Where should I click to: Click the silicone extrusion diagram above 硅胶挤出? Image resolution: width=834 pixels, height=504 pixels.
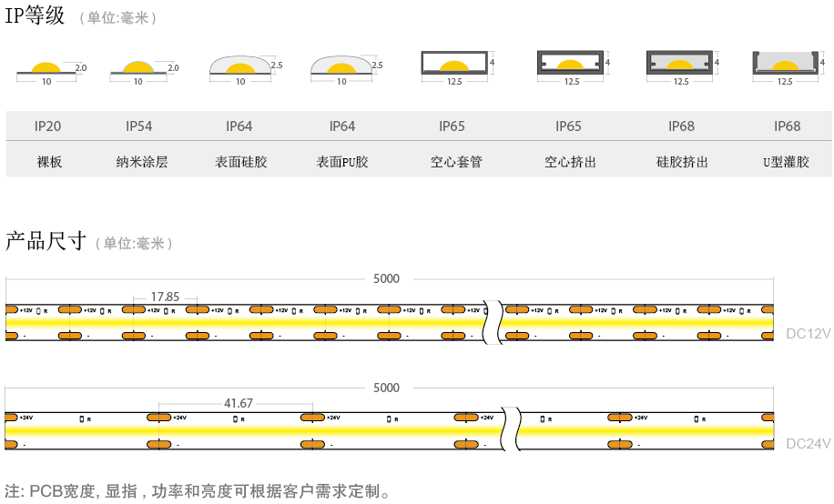(681, 64)
